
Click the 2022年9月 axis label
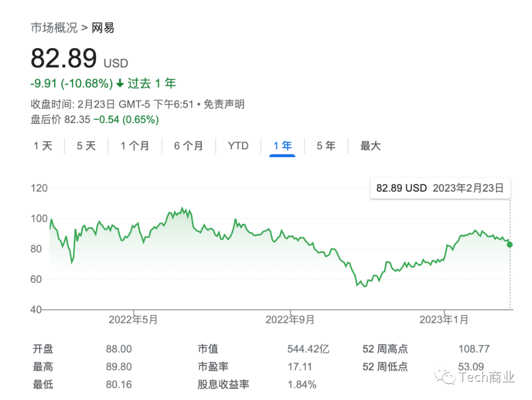[290, 320]
